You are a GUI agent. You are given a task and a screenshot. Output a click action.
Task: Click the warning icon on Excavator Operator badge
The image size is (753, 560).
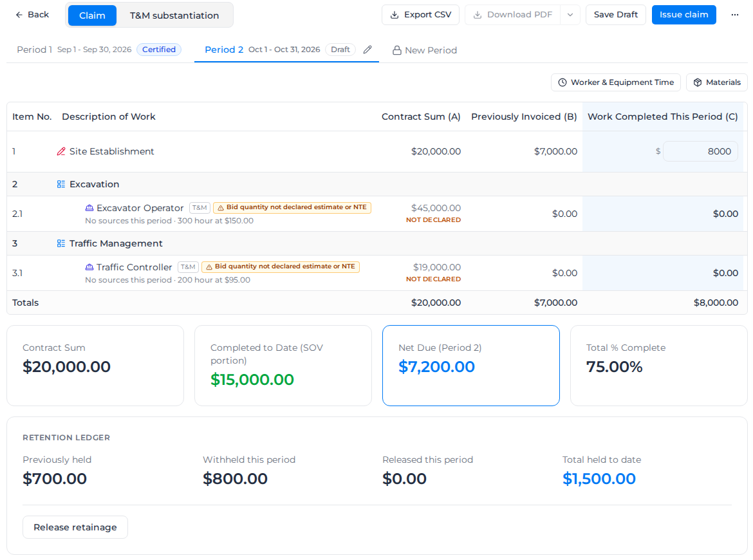220,207
